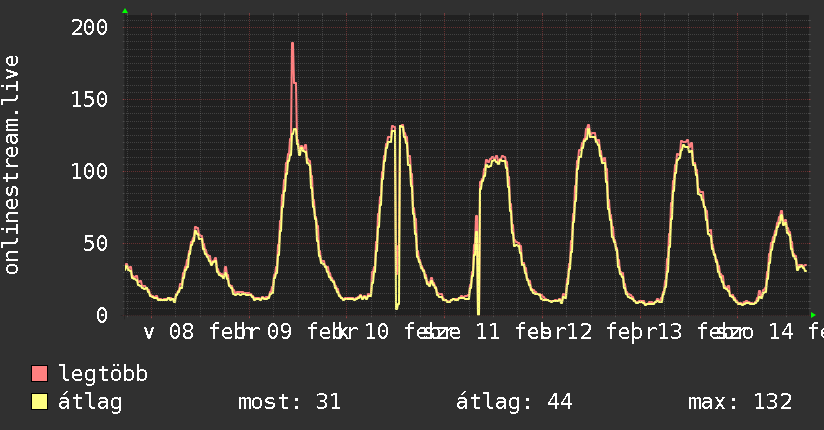Click the green arrow atop the y-axis

pos(125,11)
